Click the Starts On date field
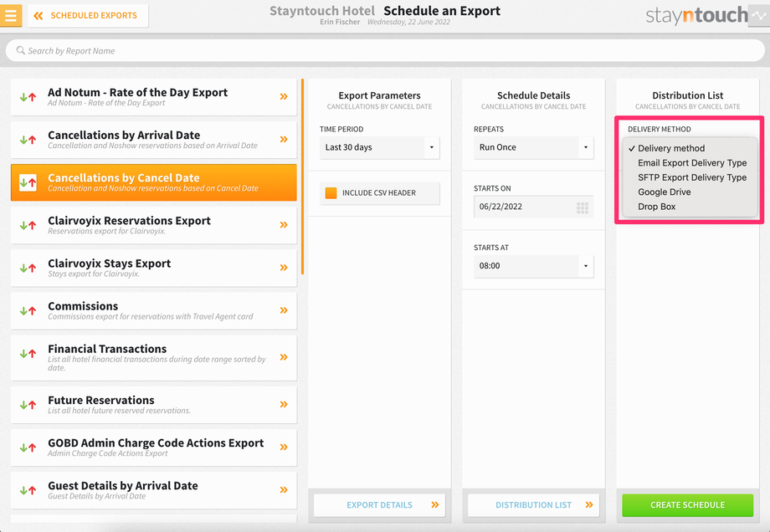 tap(534, 207)
